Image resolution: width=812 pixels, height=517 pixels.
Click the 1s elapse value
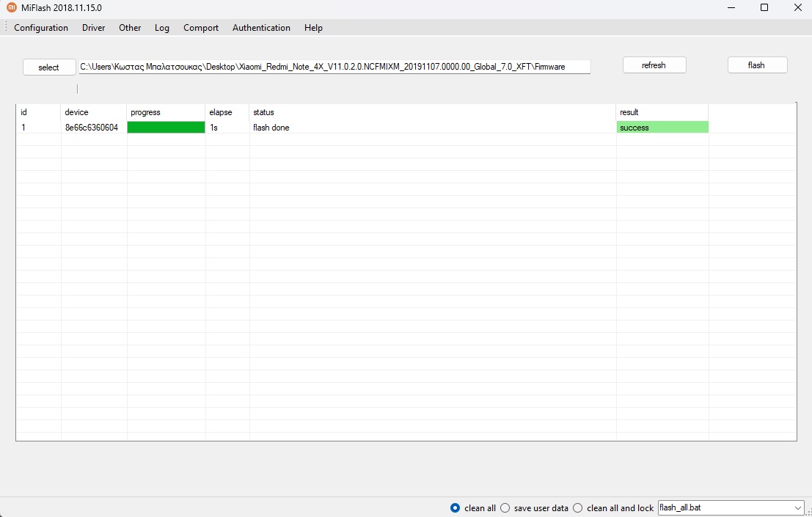pos(214,128)
